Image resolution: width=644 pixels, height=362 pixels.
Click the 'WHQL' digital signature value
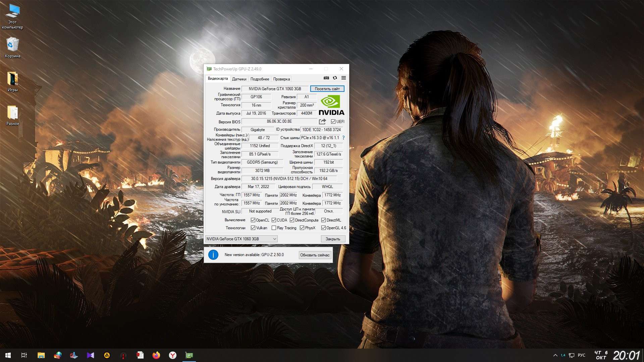(x=327, y=187)
